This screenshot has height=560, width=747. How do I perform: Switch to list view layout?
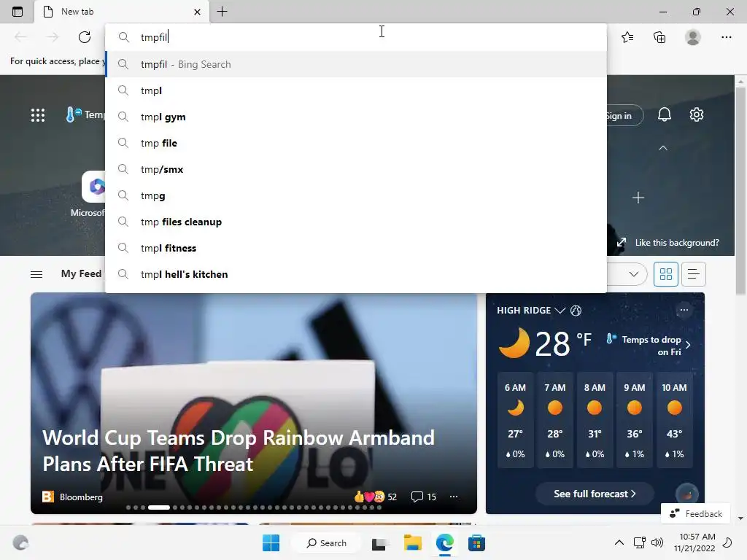(x=693, y=274)
